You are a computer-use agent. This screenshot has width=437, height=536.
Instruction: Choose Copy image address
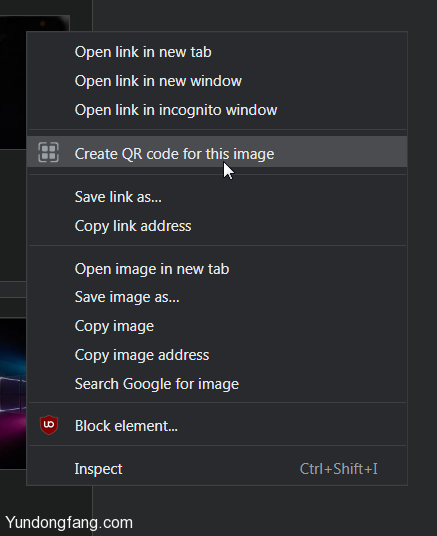217,355
